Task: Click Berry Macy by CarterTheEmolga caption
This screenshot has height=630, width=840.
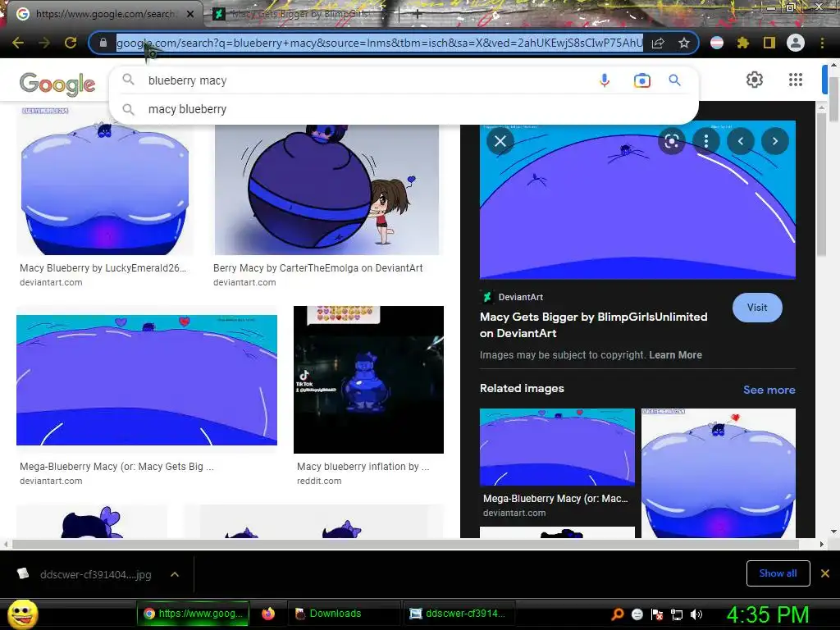Action: 317,268
